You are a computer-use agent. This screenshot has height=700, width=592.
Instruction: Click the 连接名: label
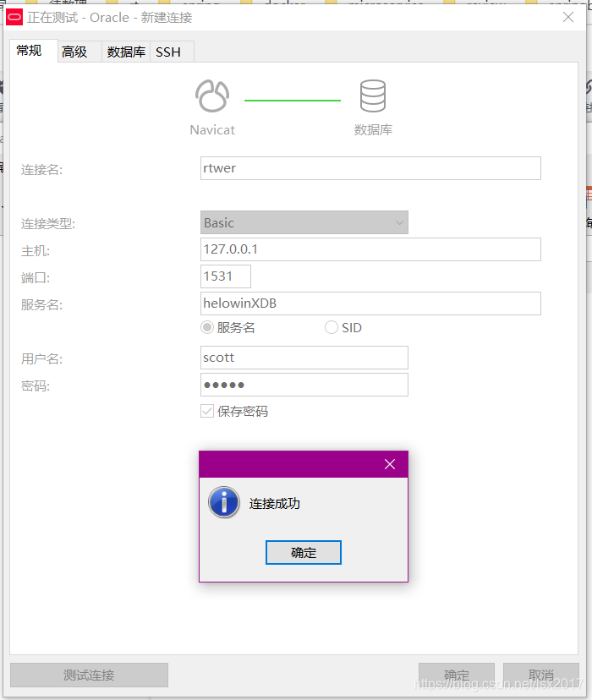(x=42, y=170)
